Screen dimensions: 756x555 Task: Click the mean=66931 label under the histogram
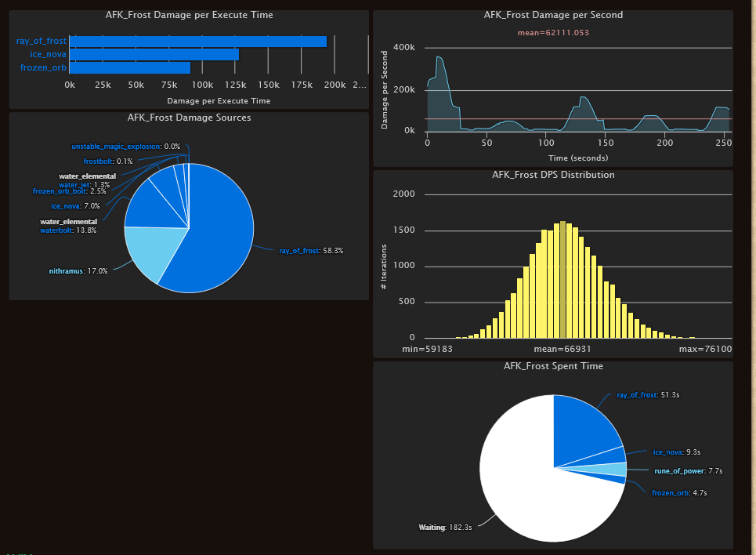pyautogui.click(x=562, y=349)
